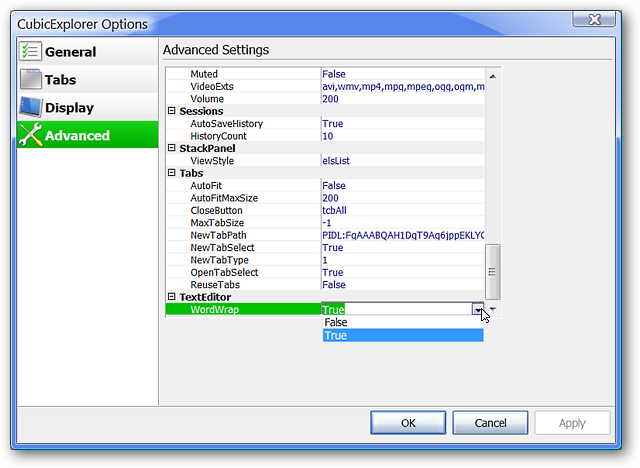Click the scrollbar up arrow
This screenshot has width=640, height=468.
coord(493,76)
